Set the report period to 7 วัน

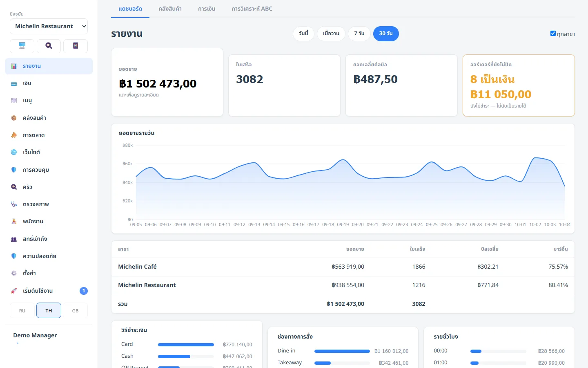359,34
